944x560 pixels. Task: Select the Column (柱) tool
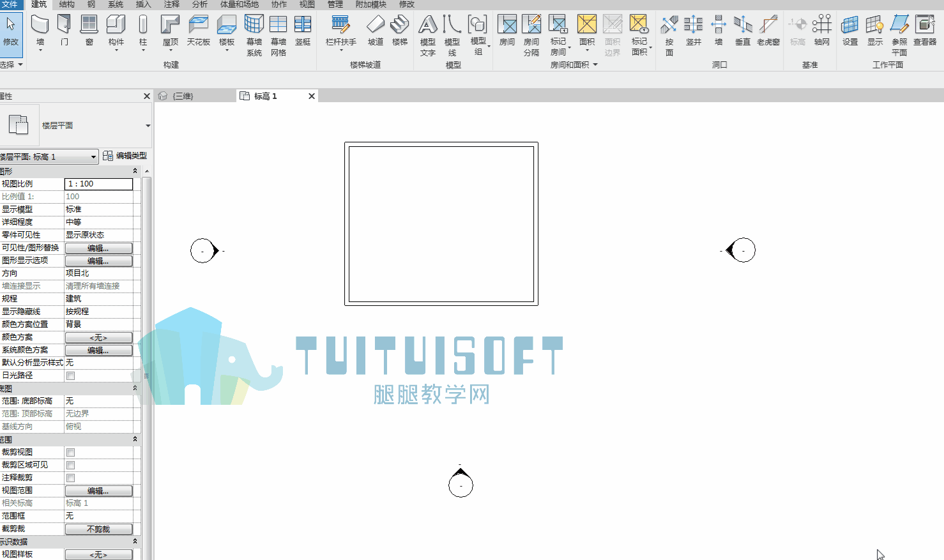pos(143,31)
